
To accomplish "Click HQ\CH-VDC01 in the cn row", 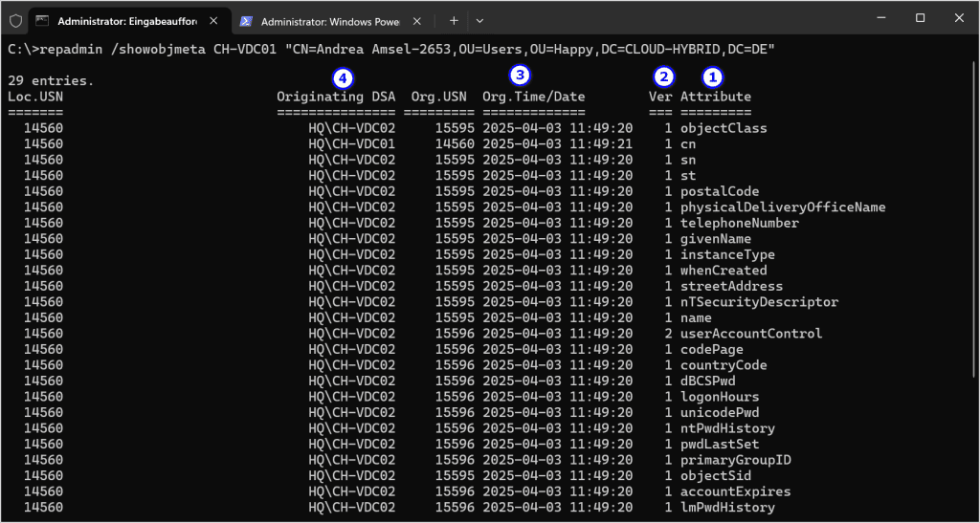I will pyautogui.click(x=351, y=144).
